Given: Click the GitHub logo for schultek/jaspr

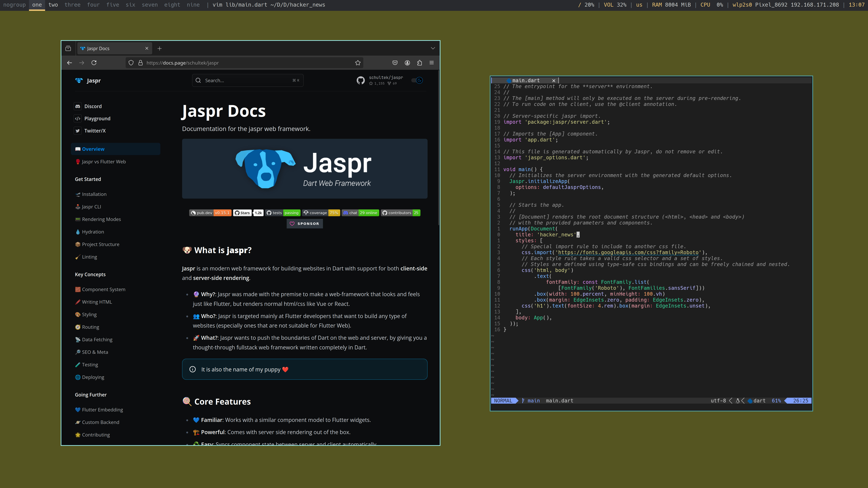Looking at the screenshot, I should click(361, 80).
